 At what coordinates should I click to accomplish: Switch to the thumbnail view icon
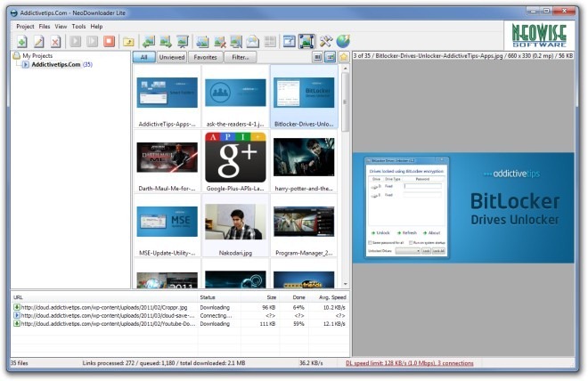[x=330, y=57]
